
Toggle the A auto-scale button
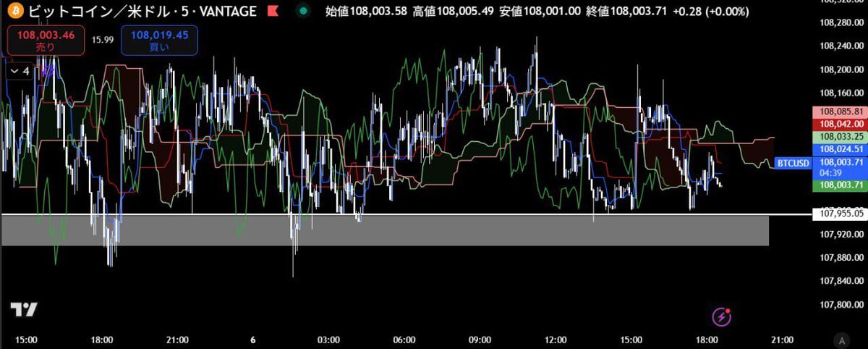click(841, 340)
